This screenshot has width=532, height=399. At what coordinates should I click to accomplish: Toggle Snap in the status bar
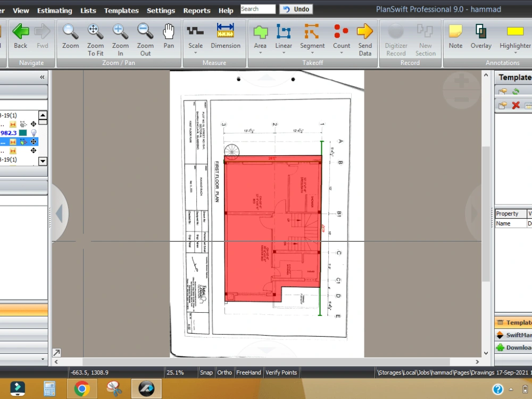pos(206,372)
